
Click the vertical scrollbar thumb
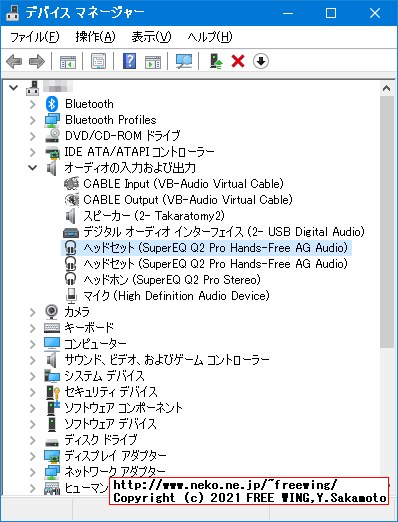(x=387, y=222)
